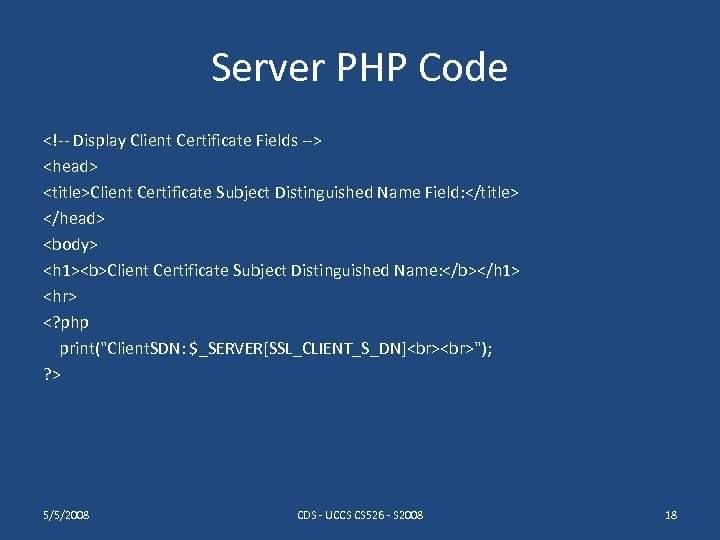Click the footer date "5/5/2008"
Image resolution: width=720 pixels, height=540 pixels.
(66, 515)
